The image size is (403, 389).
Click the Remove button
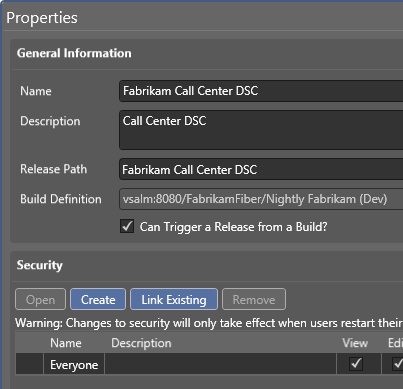coord(254,299)
